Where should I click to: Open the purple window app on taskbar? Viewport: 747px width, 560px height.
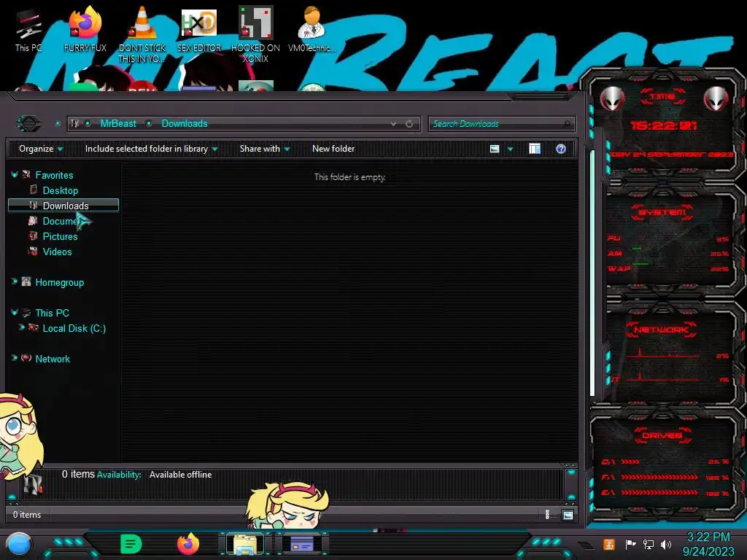(x=302, y=544)
